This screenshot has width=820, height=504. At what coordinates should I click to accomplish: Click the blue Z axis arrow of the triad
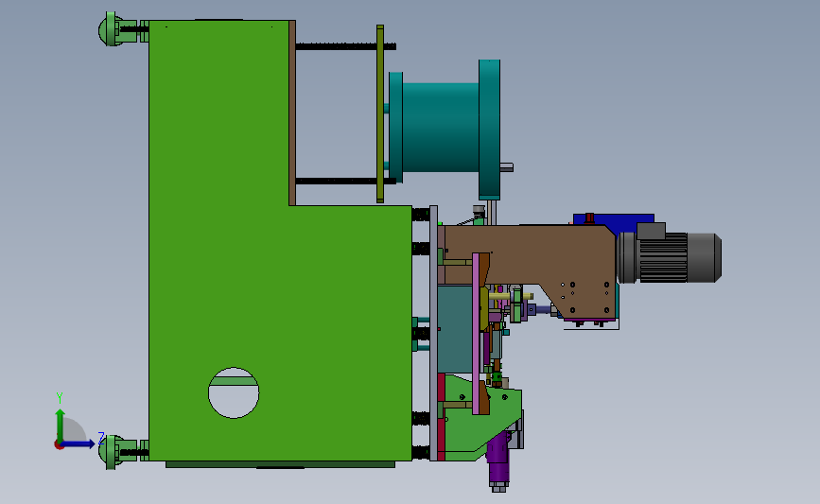(x=79, y=443)
